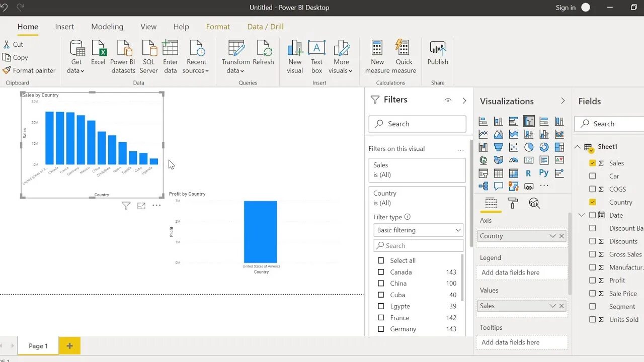Collapse the Filters pane chevron
The width and height of the screenshot is (644, 362).
coord(464,101)
